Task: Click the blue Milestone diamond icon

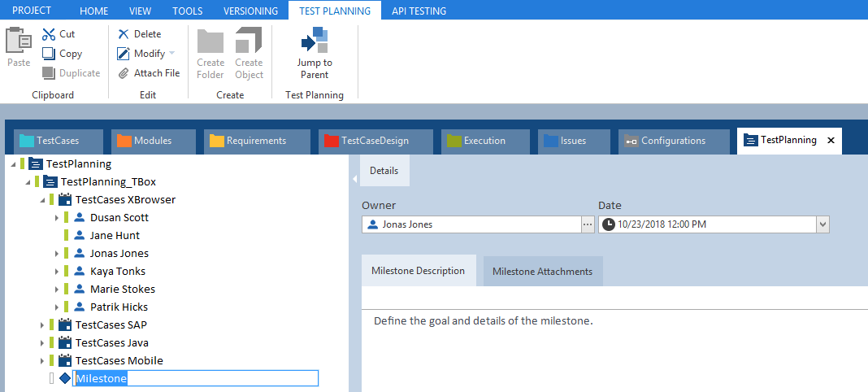Action: point(65,378)
